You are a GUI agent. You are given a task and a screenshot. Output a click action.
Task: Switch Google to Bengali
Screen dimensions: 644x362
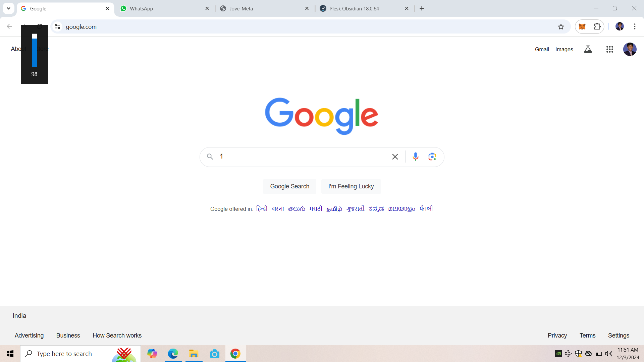277,208
